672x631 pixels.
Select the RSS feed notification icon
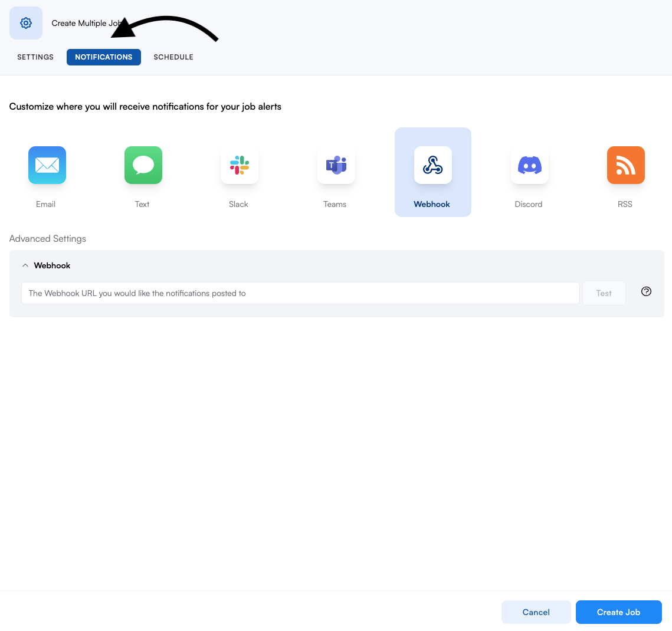[x=626, y=165]
